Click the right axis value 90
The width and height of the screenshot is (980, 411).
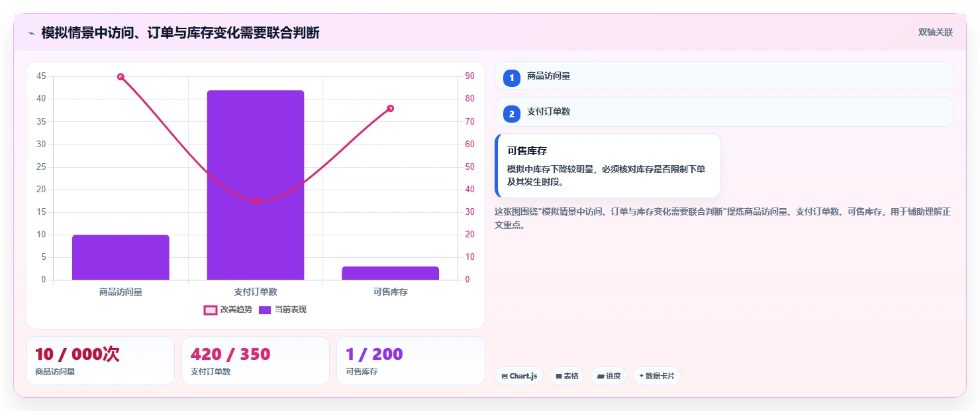click(469, 76)
